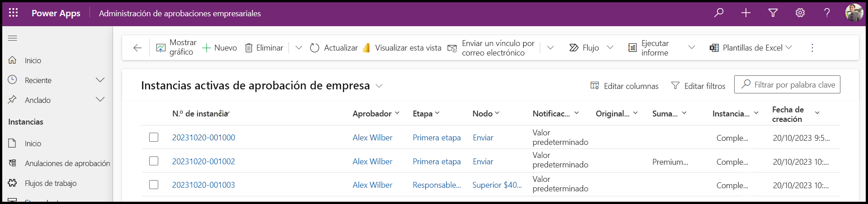Open Anulaciones de aprobación

pyautogui.click(x=59, y=163)
